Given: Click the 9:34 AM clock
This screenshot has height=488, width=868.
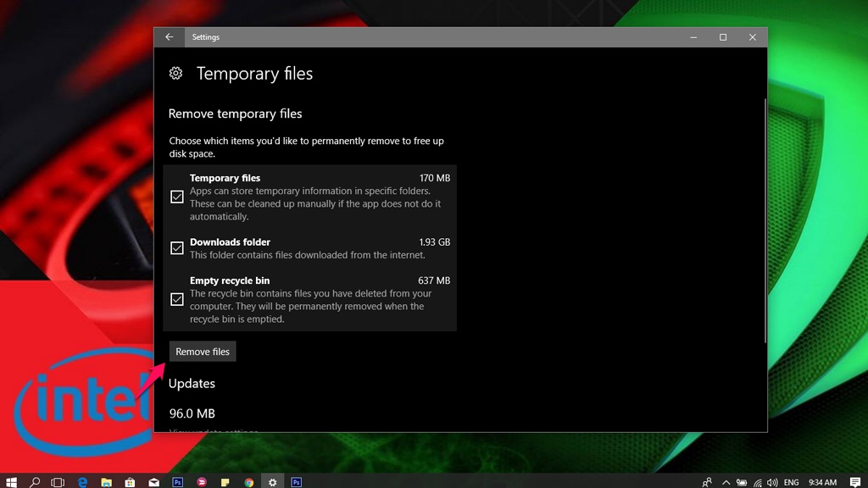Looking at the screenshot, I should click(x=822, y=482).
